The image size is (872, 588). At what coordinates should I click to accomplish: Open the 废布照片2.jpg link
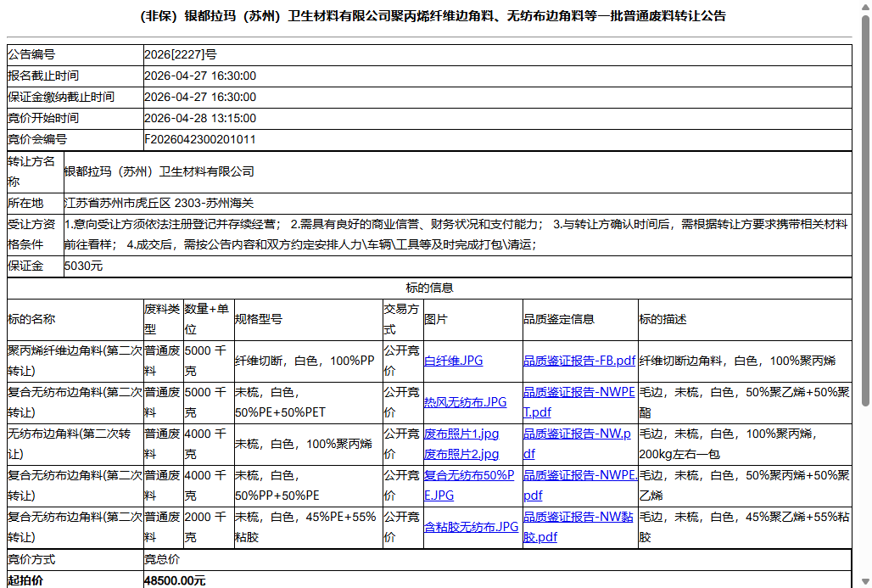(461, 455)
